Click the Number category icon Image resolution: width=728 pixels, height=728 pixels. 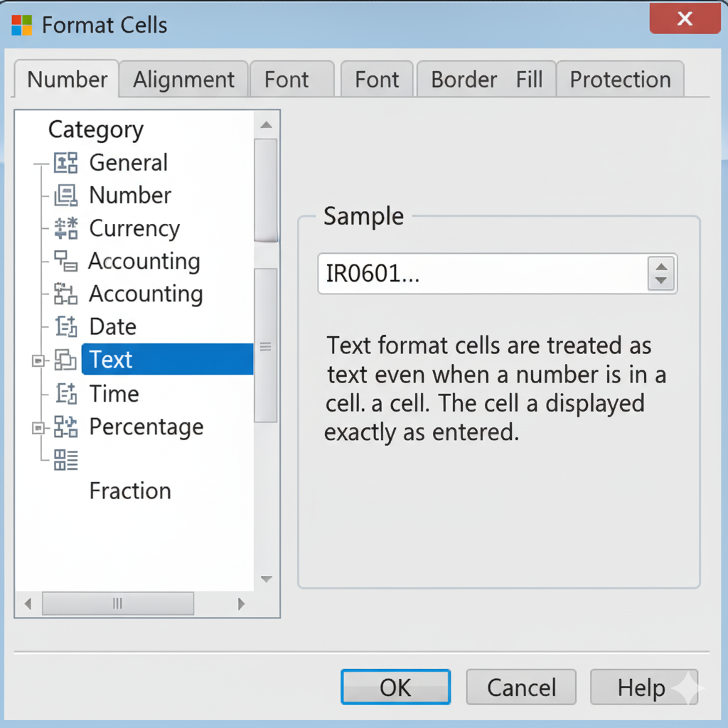click(65, 196)
